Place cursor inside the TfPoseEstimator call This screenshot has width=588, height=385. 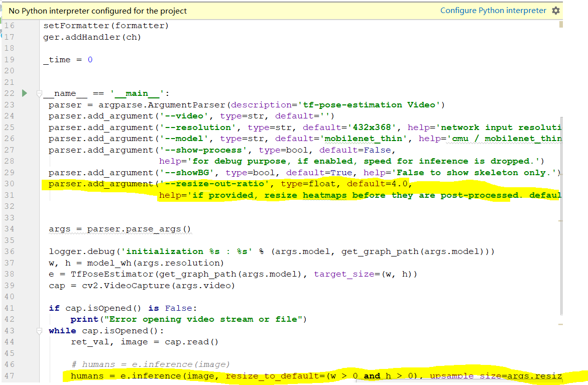[x=115, y=274]
